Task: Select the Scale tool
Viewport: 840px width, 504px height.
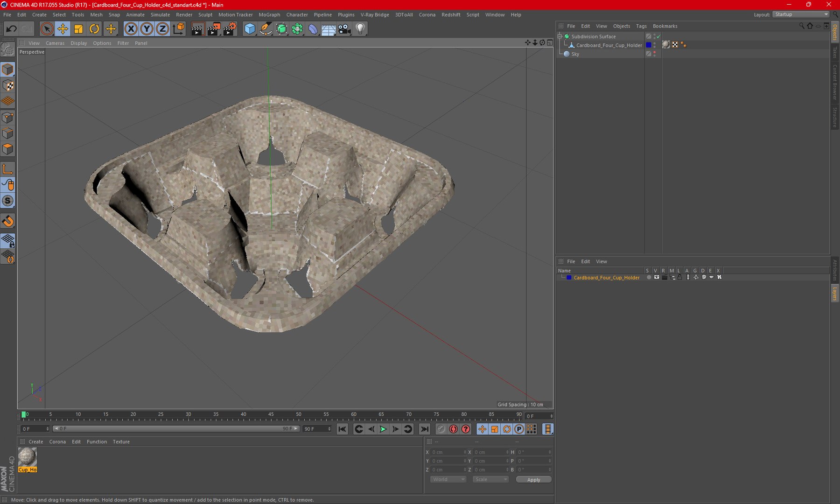Action: pos(78,29)
